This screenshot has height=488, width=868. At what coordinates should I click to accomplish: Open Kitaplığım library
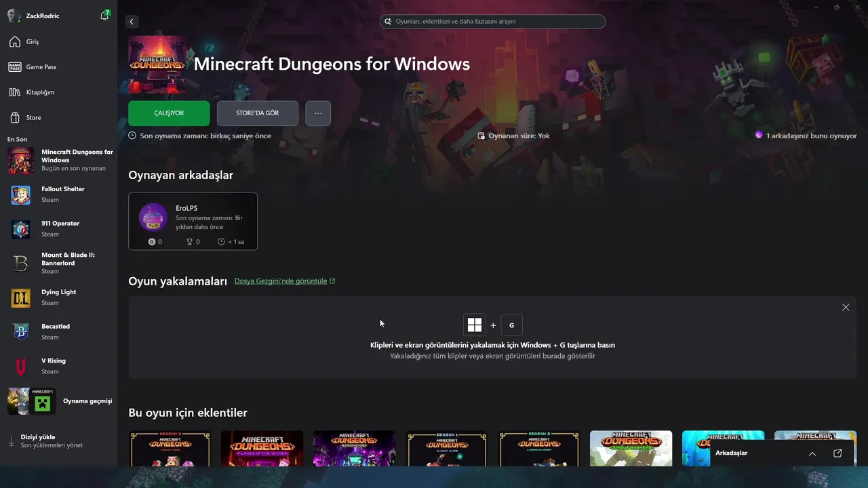tap(58, 92)
